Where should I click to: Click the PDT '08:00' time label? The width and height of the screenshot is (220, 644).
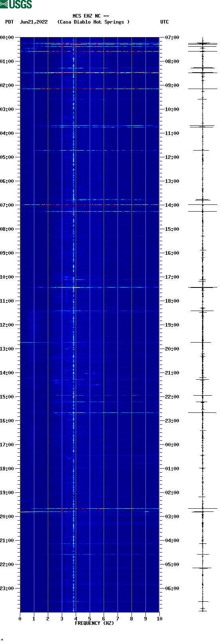[x=7, y=229]
